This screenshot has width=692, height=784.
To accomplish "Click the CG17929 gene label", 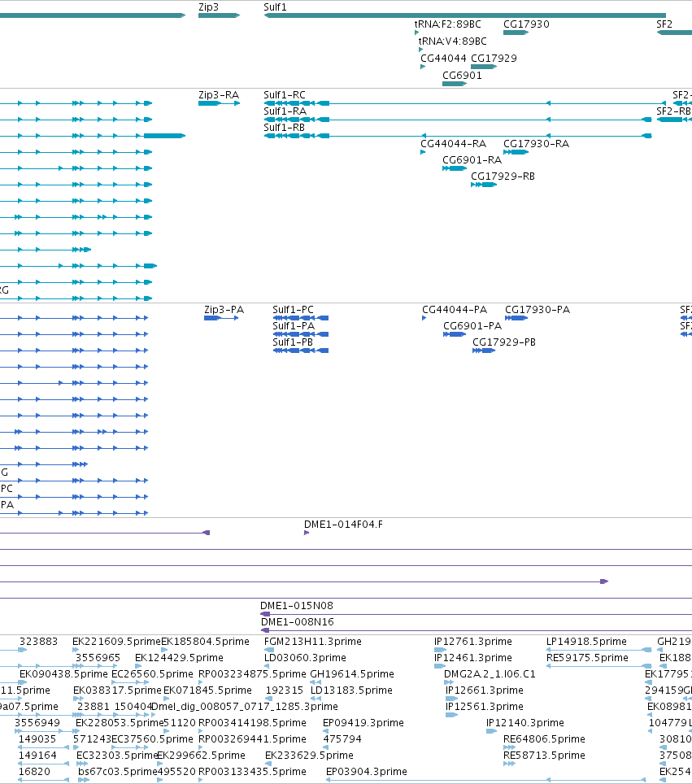I will tap(494, 58).
